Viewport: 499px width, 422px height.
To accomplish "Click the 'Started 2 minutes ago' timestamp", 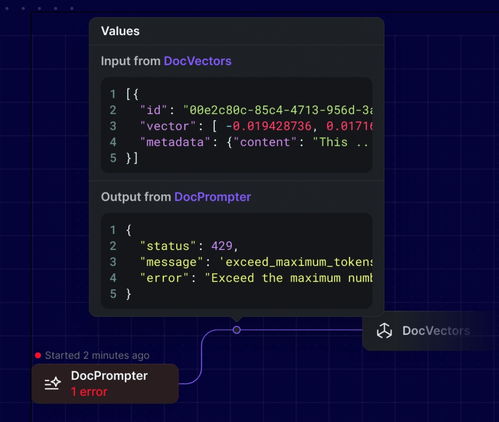I will pos(97,355).
